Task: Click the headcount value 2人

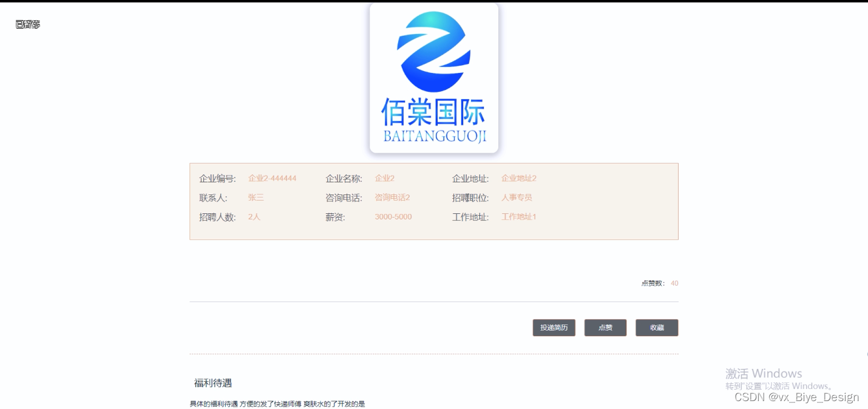Action: point(254,216)
